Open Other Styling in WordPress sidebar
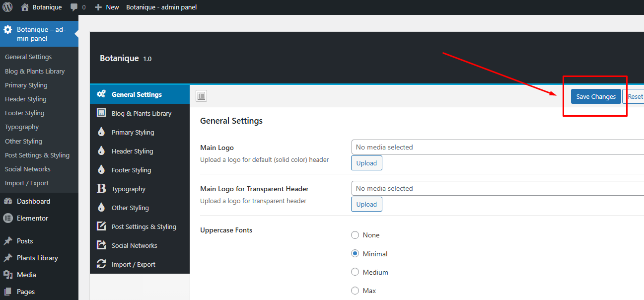The height and width of the screenshot is (300, 644). pos(23,141)
